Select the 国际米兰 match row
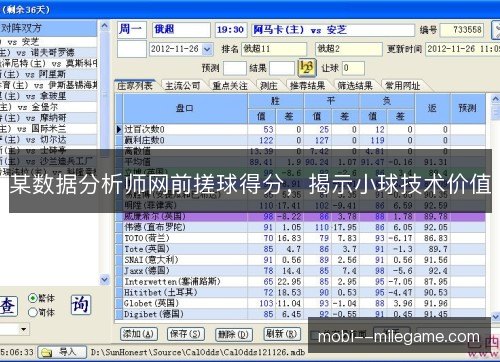This screenshot has width=500, height=362. tap(48, 128)
